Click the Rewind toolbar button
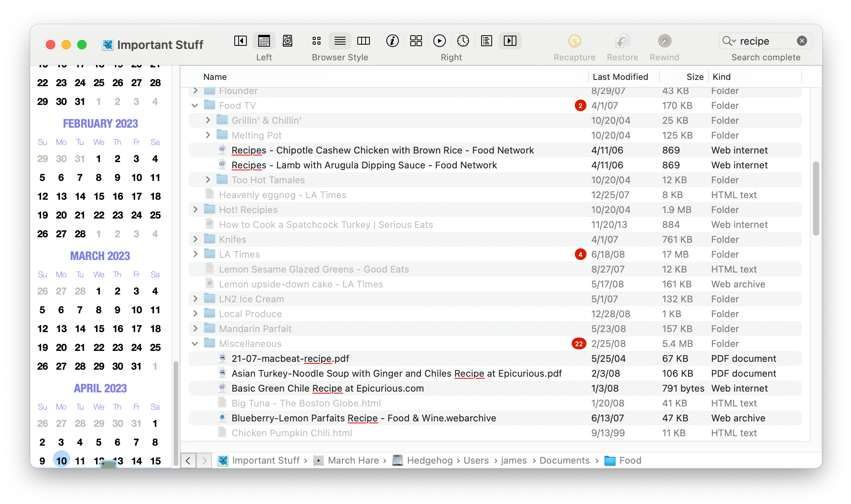The height and width of the screenshot is (504, 851). (x=665, y=47)
